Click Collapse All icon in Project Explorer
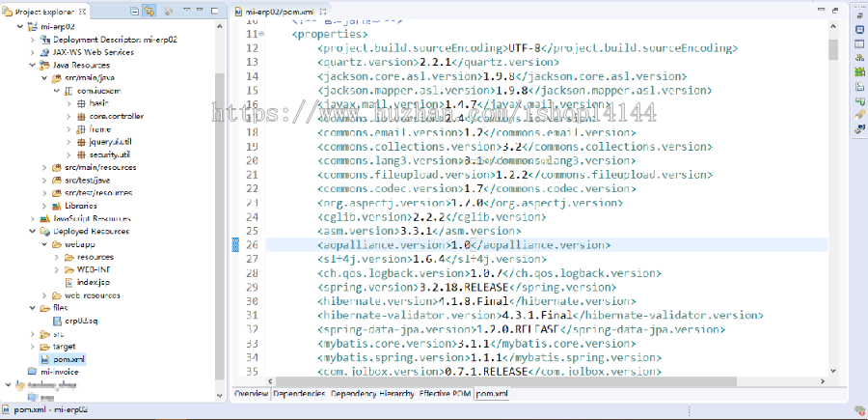 tap(133, 12)
